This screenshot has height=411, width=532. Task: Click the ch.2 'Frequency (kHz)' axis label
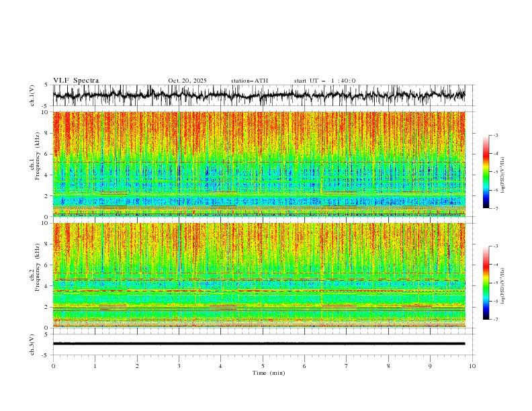click(x=38, y=267)
